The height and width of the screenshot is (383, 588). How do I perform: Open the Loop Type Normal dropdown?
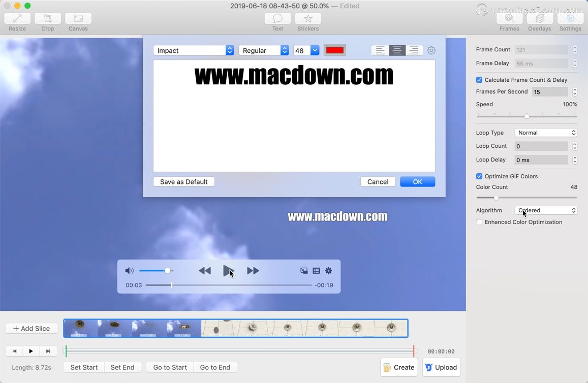point(546,133)
